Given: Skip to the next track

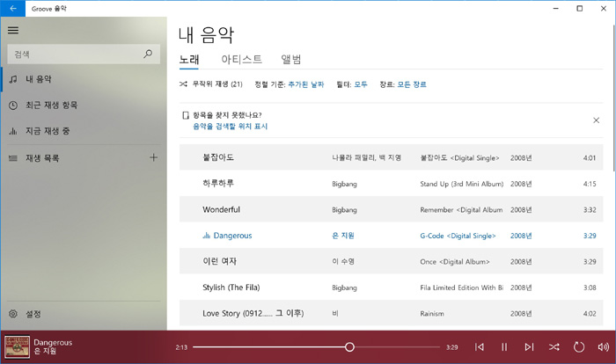Looking at the screenshot, I should point(529,346).
